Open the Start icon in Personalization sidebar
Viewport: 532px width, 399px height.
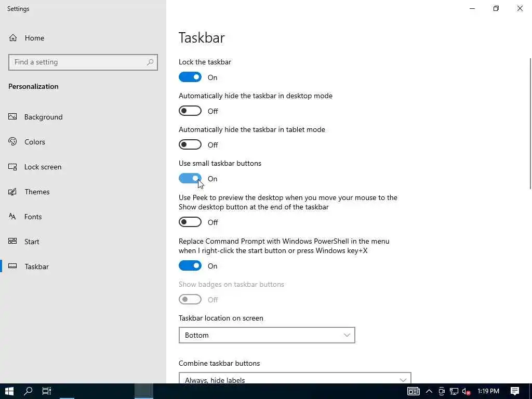point(12,241)
